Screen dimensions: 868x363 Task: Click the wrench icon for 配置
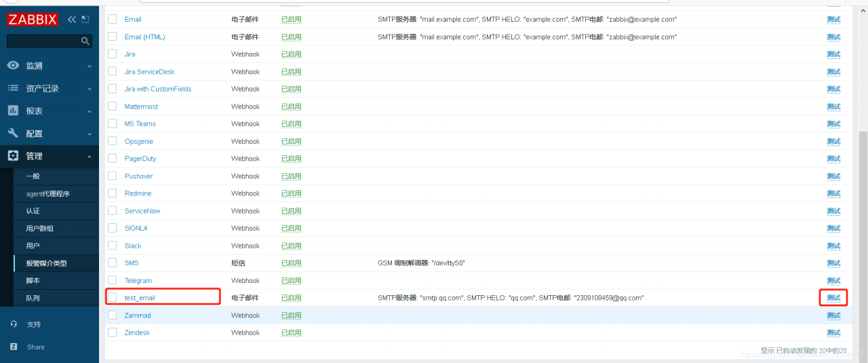tap(13, 133)
